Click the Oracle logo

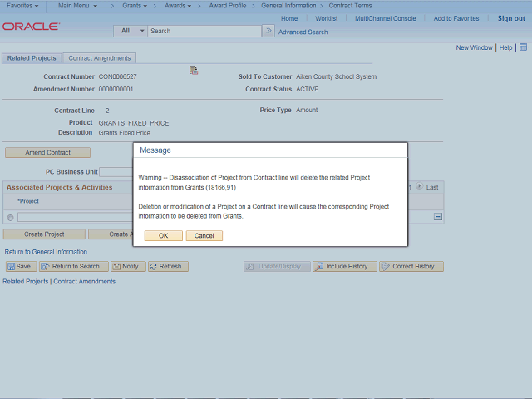[32, 27]
